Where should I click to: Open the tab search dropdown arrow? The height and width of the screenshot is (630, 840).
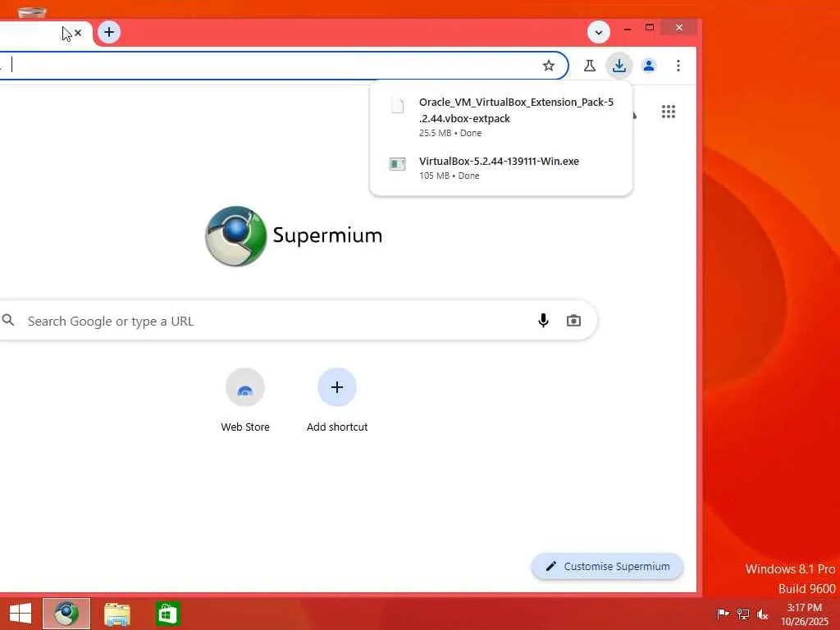click(598, 32)
